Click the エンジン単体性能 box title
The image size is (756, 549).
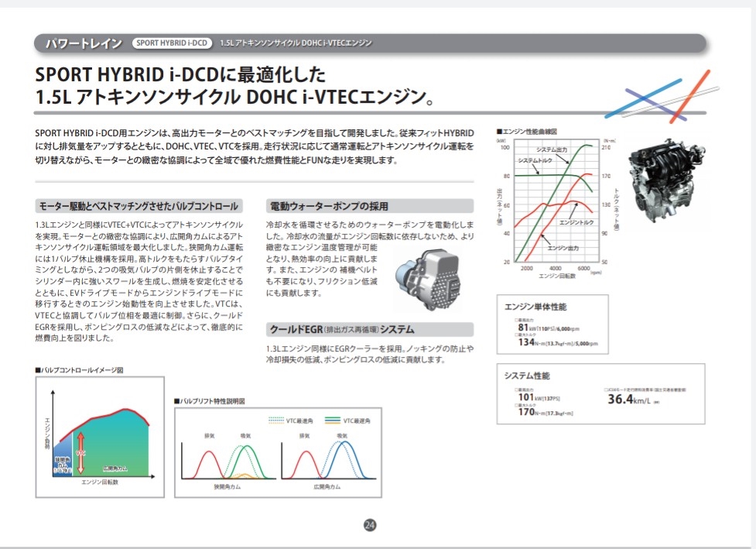pyautogui.click(x=535, y=307)
